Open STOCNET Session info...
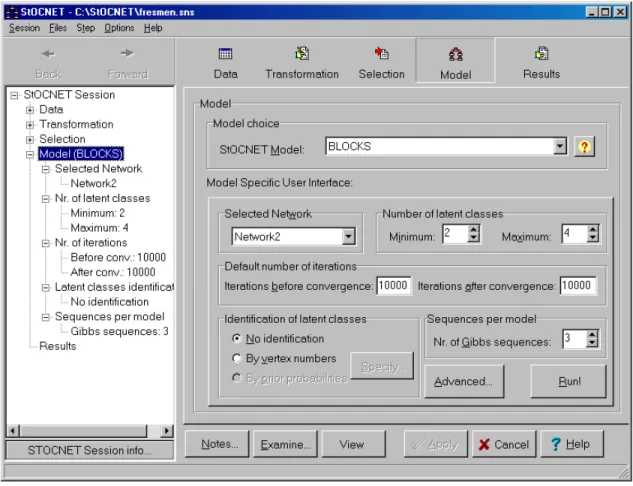 90,450
